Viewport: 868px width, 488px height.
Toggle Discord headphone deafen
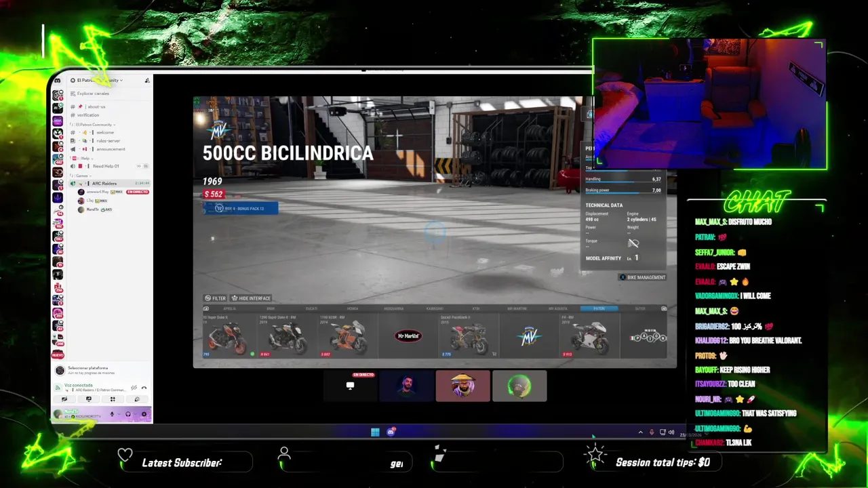128,414
